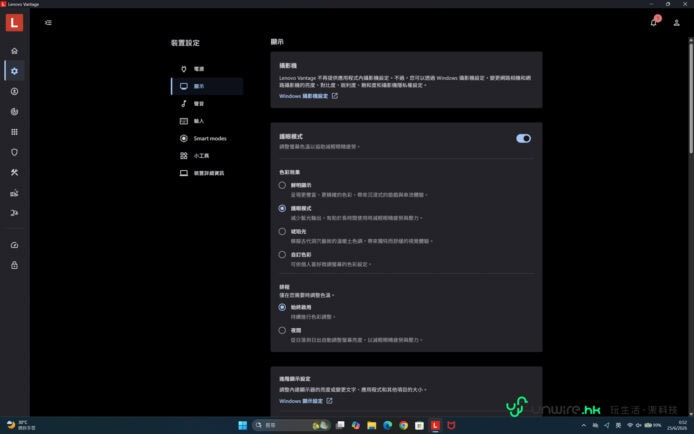The height and width of the screenshot is (434, 694).
Task: Click the Lenovo red L logo
Action: [14, 23]
